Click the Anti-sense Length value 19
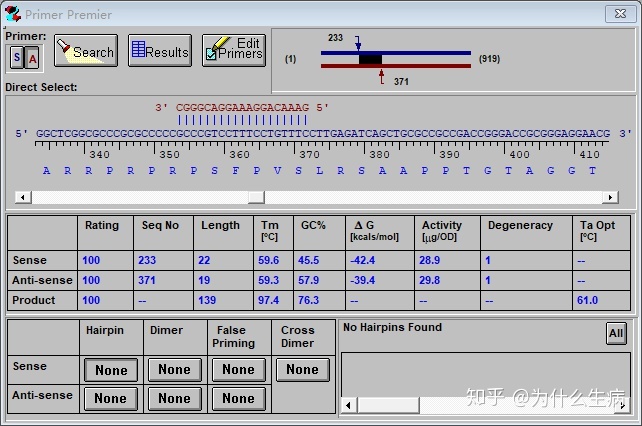642x426 pixels. [204, 280]
